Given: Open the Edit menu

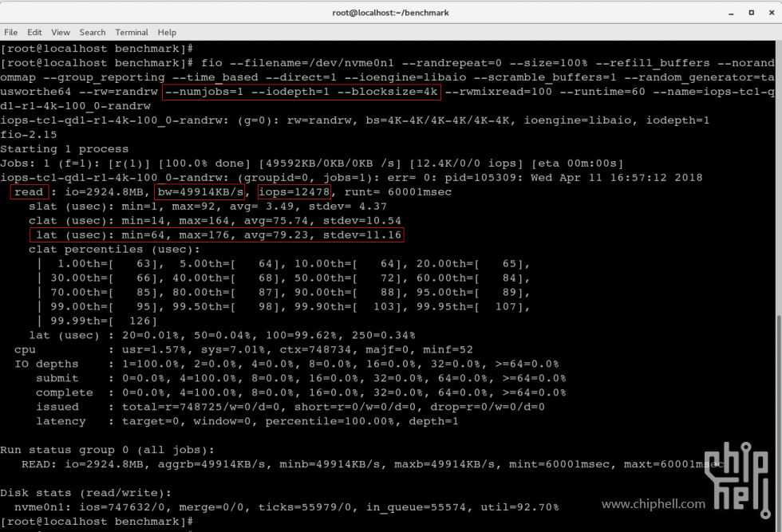Looking at the screenshot, I should click(x=34, y=32).
